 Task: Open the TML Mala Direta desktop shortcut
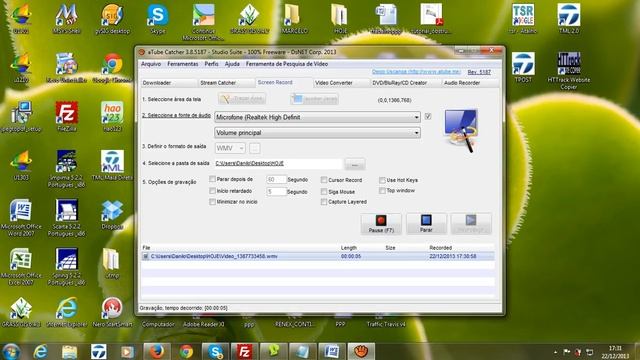tap(112, 165)
